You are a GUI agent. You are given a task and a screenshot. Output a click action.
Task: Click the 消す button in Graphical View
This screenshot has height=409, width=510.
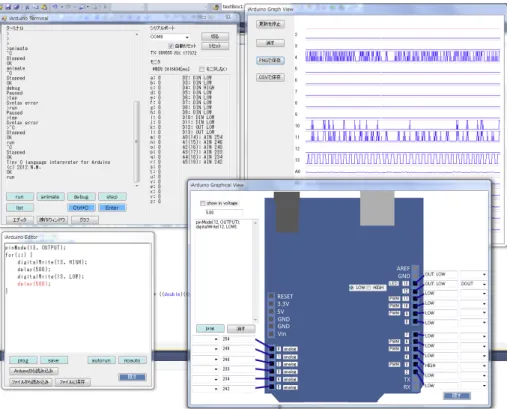coord(241,329)
